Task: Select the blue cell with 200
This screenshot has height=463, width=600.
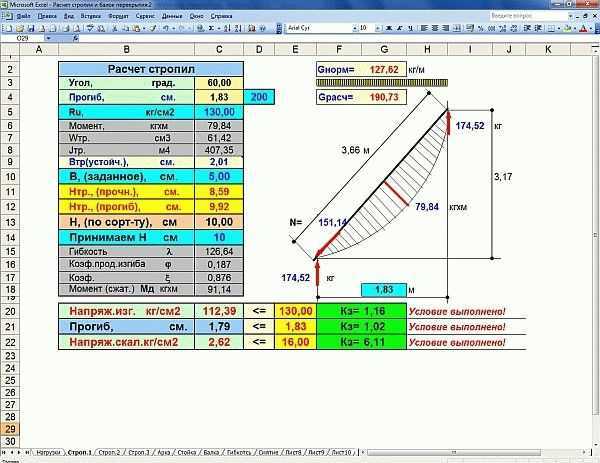Action: coord(259,97)
